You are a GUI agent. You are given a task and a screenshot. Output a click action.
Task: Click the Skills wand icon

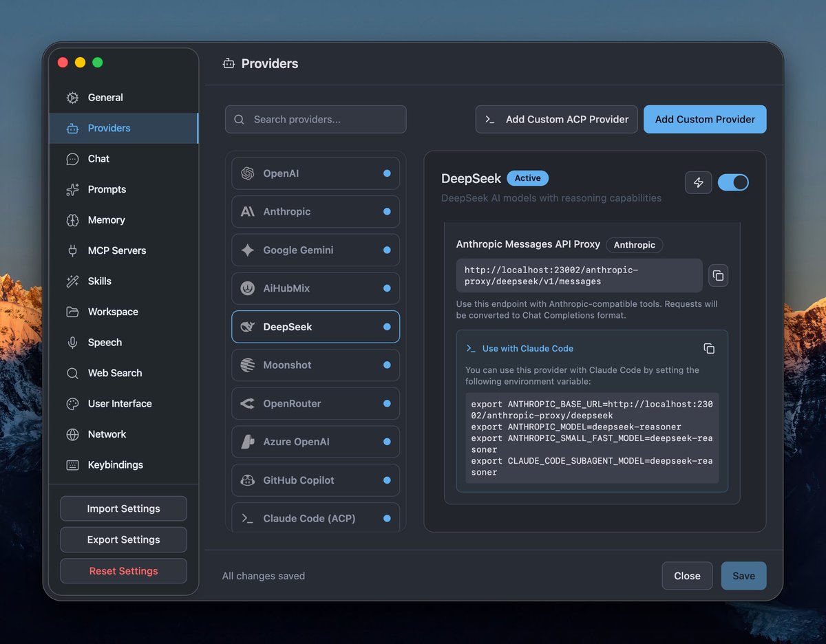tap(72, 281)
